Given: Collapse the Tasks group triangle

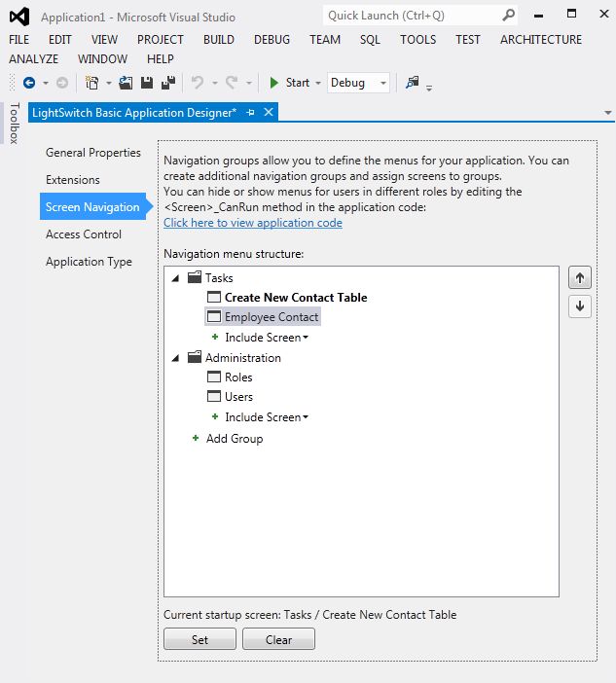Looking at the screenshot, I should coord(175,278).
